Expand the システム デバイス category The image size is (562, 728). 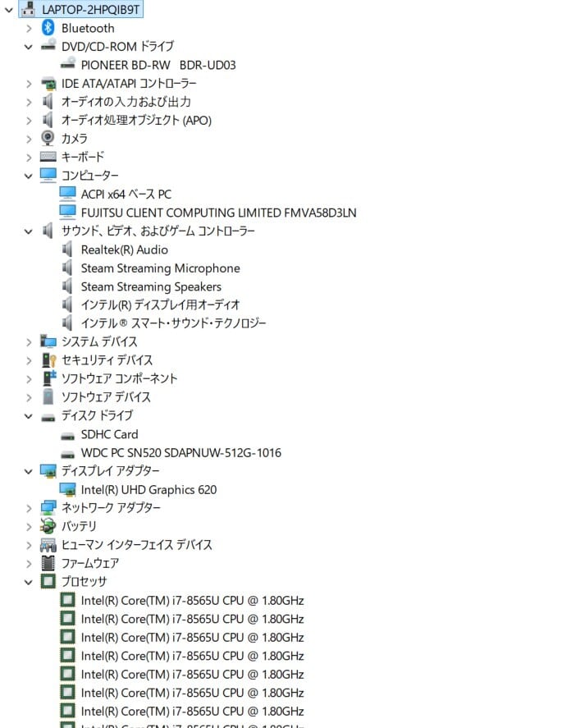[x=29, y=342]
